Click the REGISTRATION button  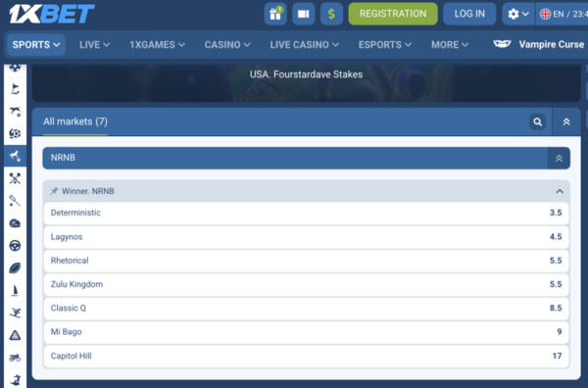point(393,14)
